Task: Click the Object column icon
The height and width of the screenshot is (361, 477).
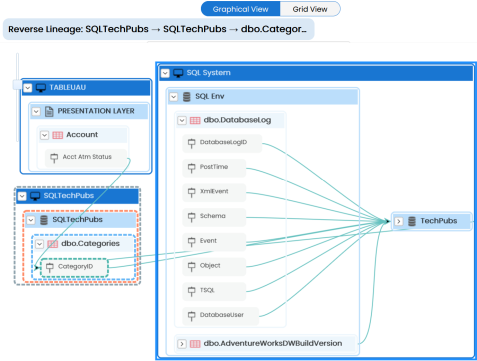Action: (x=192, y=266)
